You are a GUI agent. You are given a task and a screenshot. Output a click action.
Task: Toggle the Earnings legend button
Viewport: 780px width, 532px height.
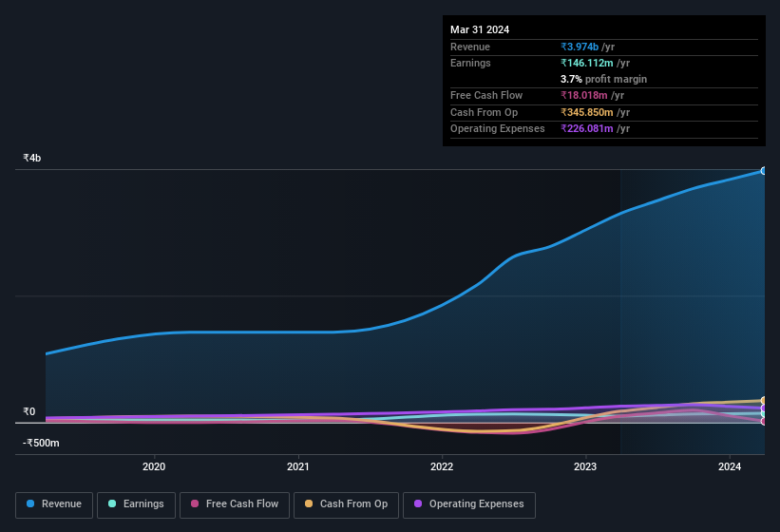point(136,505)
